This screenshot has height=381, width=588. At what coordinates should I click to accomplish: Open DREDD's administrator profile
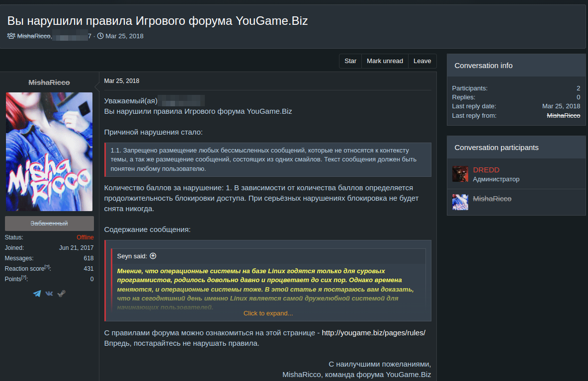point(486,169)
